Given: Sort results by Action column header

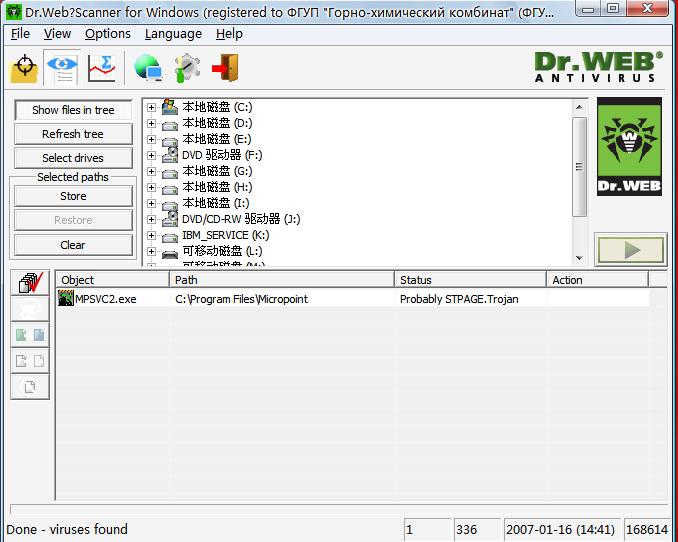Looking at the screenshot, I should (x=598, y=280).
